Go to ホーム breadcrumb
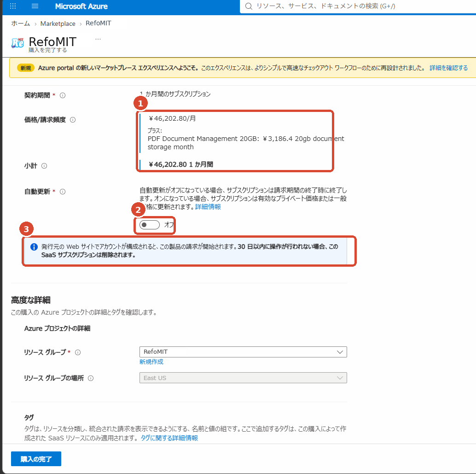476x474 pixels. [21, 23]
